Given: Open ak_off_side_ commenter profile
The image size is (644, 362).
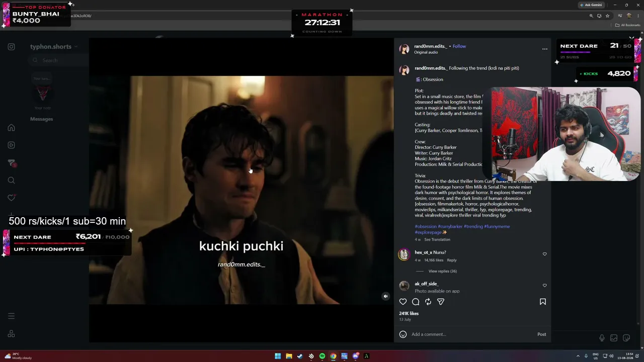Looking at the screenshot, I should tap(426, 284).
